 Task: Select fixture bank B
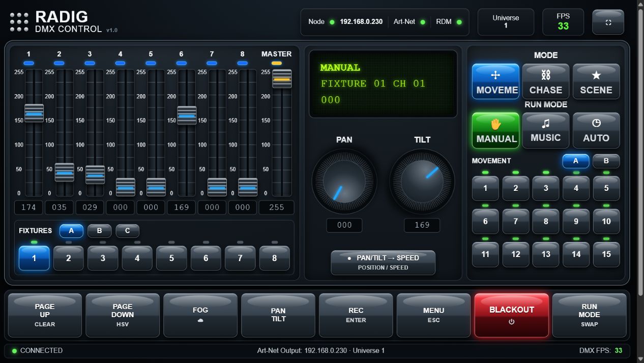[x=99, y=231]
